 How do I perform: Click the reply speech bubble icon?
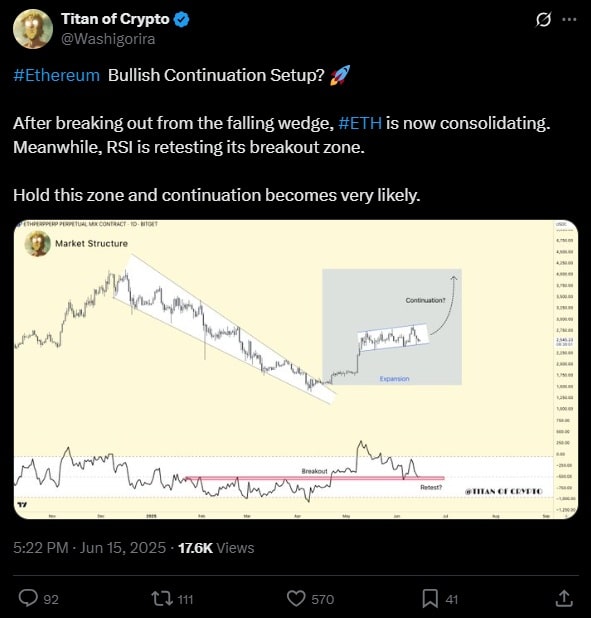[28, 598]
